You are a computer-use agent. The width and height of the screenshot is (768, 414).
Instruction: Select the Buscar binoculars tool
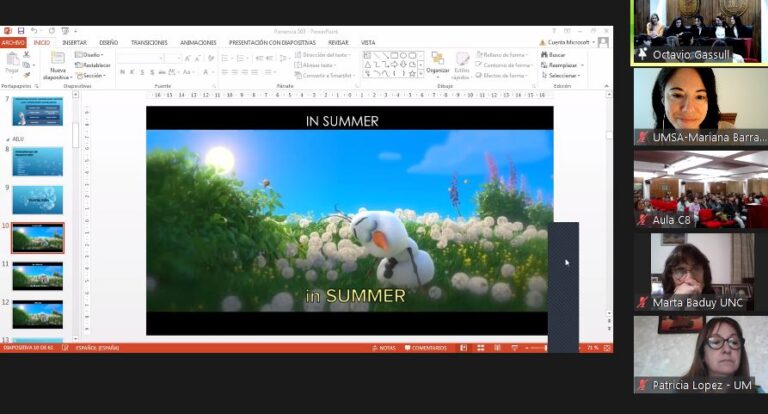click(553, 55)
